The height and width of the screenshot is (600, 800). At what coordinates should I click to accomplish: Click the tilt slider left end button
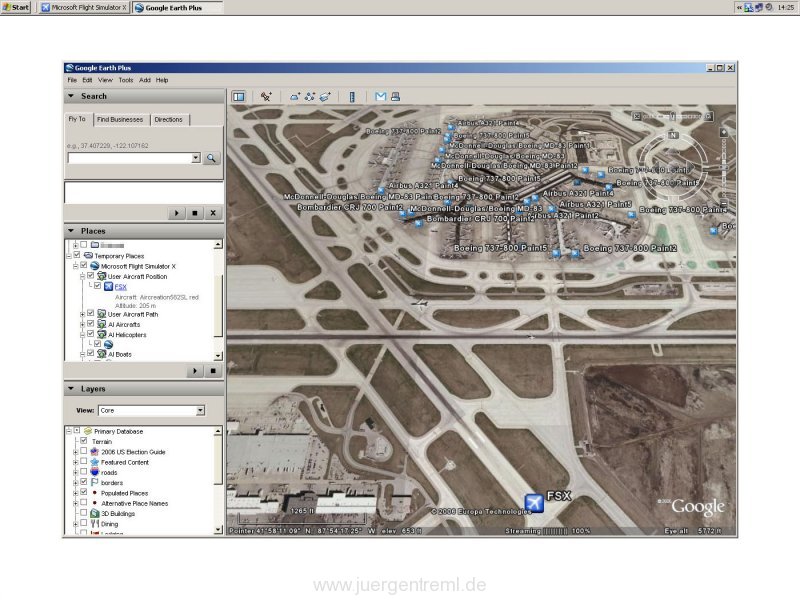tap(636, 116)
